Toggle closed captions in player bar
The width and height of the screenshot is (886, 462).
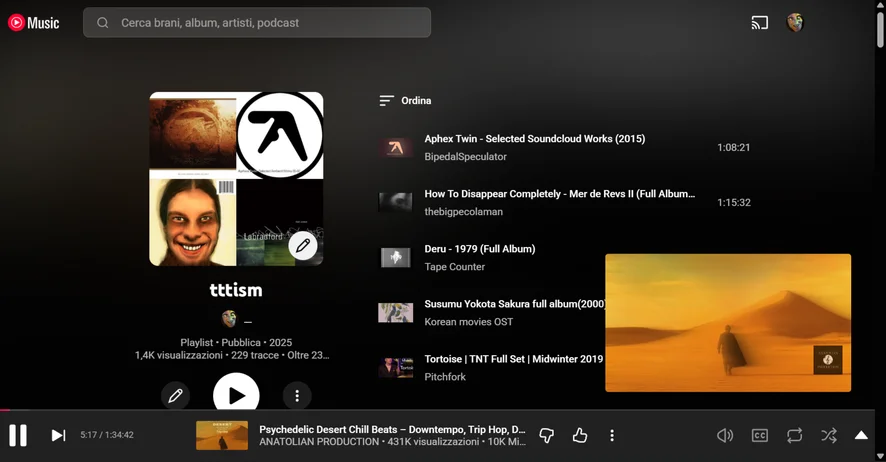tap(760, 436)
